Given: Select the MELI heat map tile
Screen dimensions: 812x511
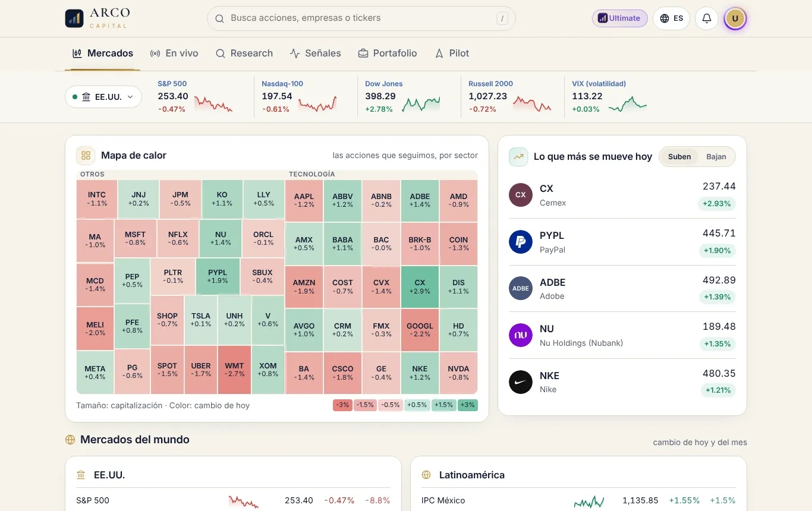Looking at the screenshot, I should [95, 329].
